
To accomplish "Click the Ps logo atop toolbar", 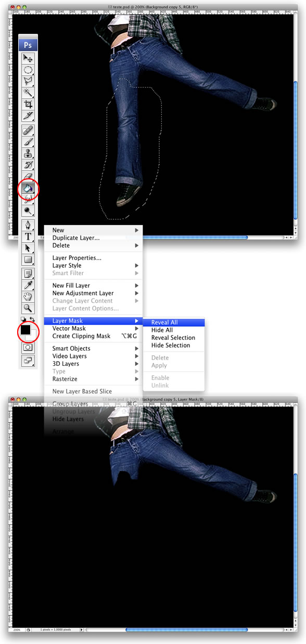I will [28, 45].
